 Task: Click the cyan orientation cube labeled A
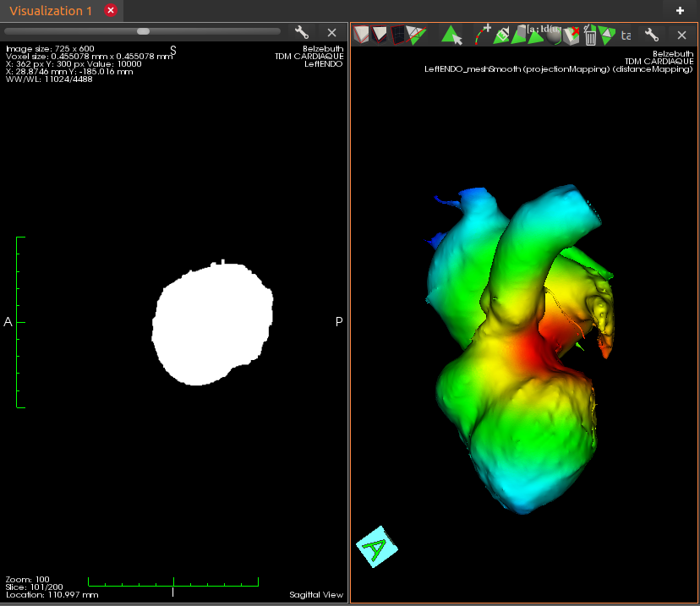[x=377, y=547]
